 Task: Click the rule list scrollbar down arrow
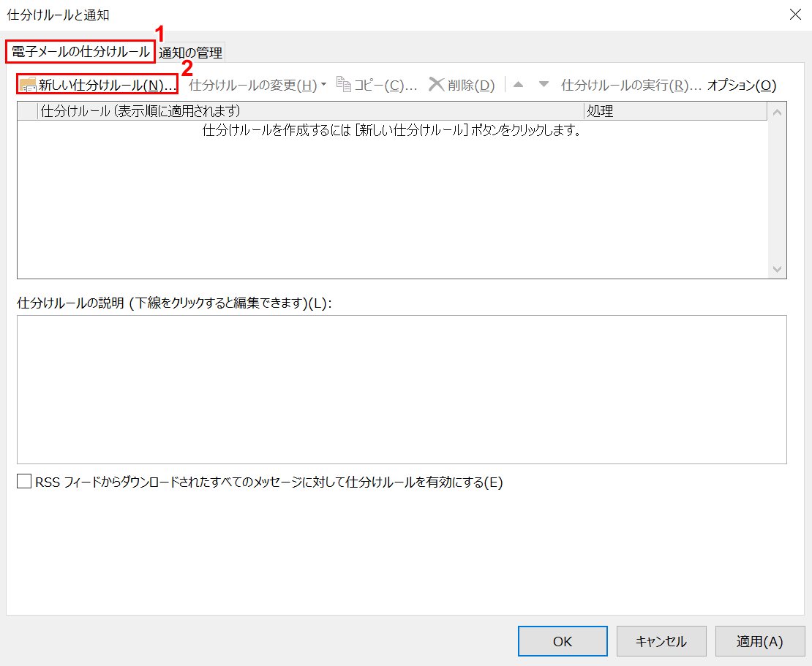coord(777,269)
